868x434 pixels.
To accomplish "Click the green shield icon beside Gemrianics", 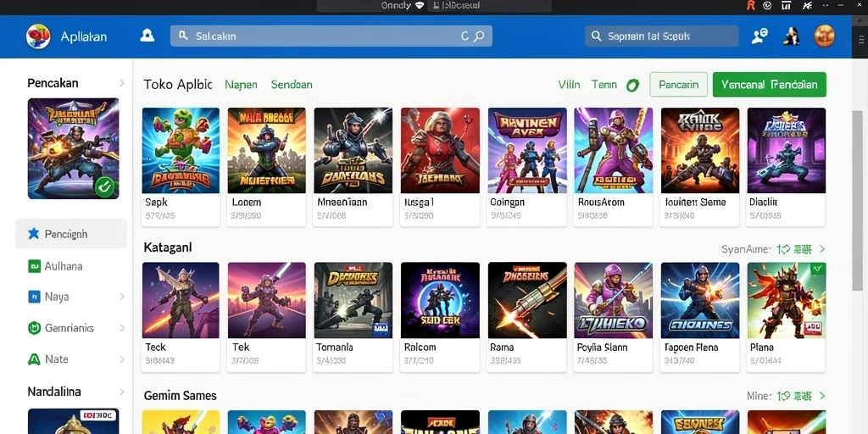I will point(34,328).
